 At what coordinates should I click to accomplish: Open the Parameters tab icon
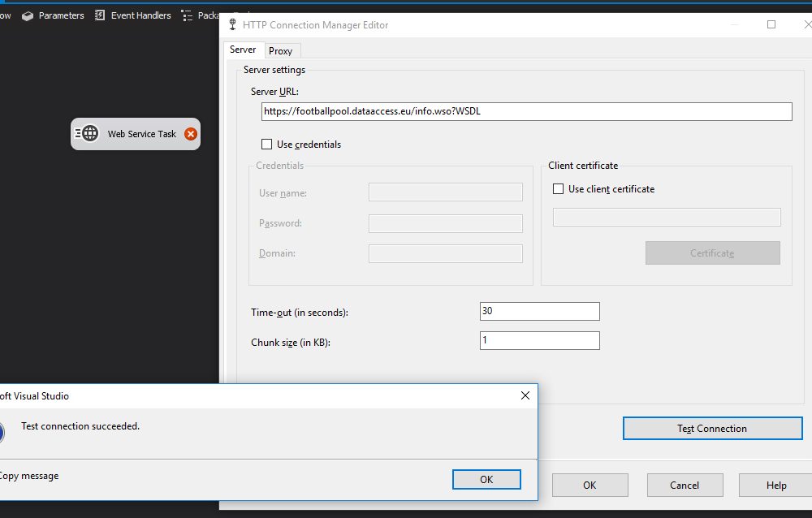click(28, 16)
